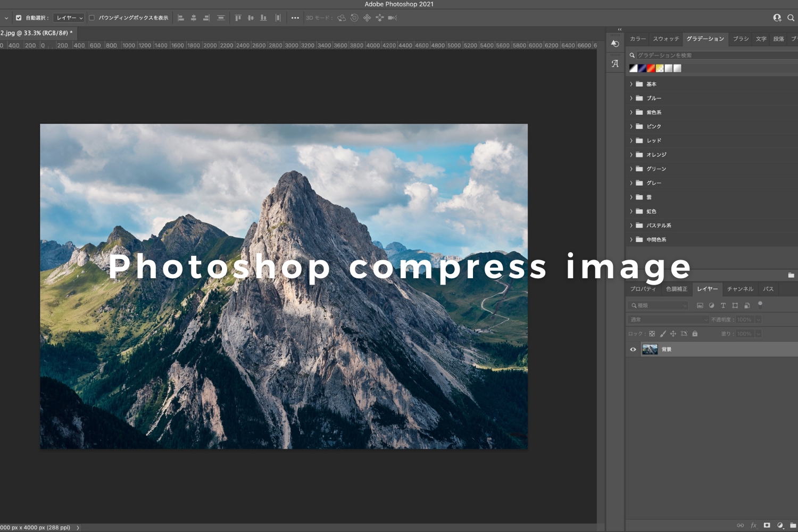Viewport: 798px width, 532px height.
Task: Toggle lock position
Action: [673, 334]
